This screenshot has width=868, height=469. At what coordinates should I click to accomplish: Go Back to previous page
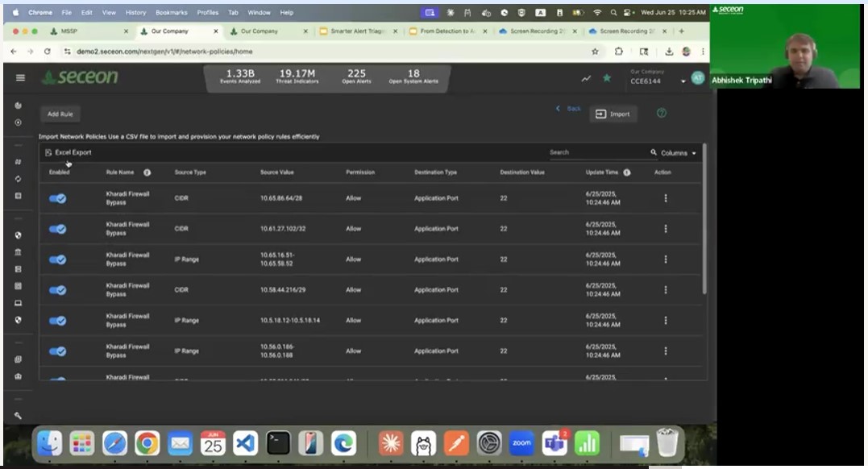(568, 109)
